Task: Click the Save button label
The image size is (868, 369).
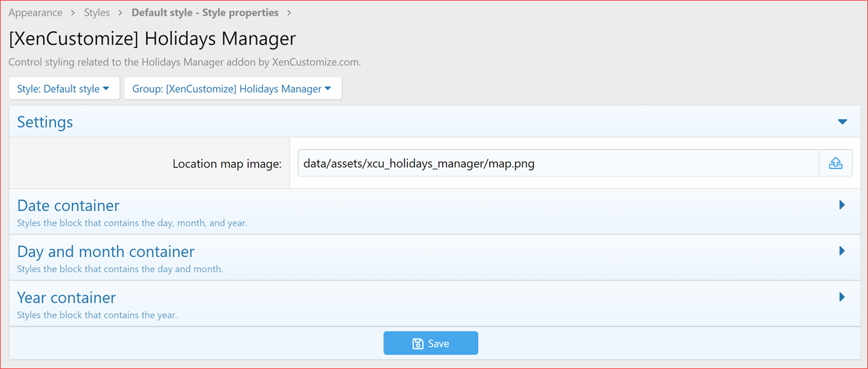Action: coord(438,344)
